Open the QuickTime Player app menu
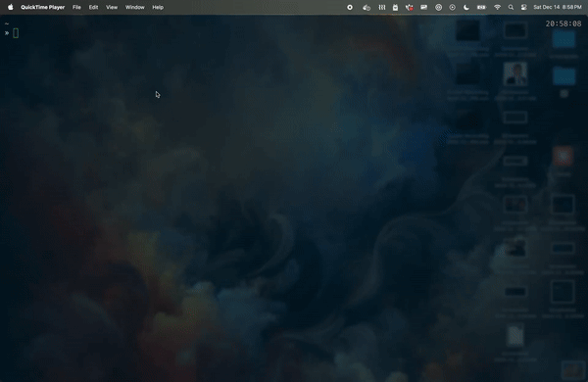This screenshot has height=382, width=588. 43,7
